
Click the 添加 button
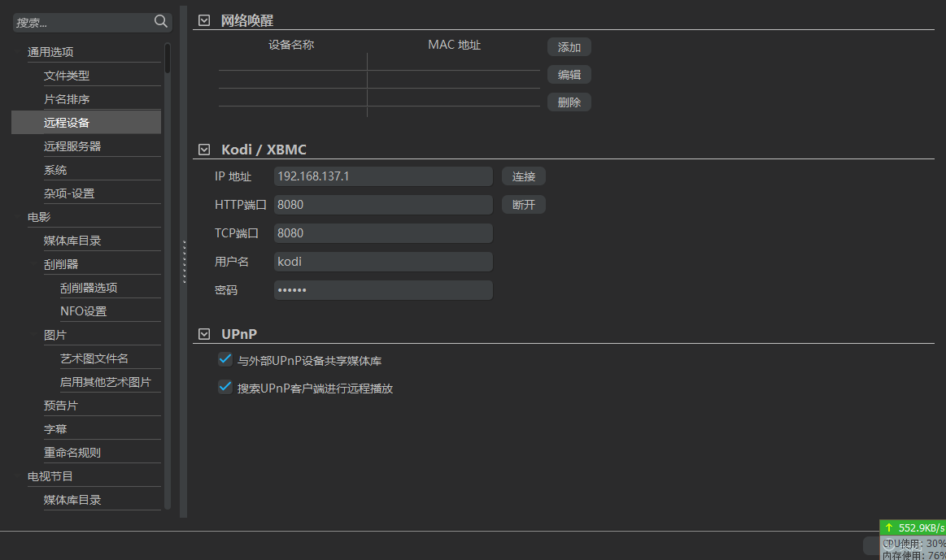pyautogui.click(x=569, y=47)
